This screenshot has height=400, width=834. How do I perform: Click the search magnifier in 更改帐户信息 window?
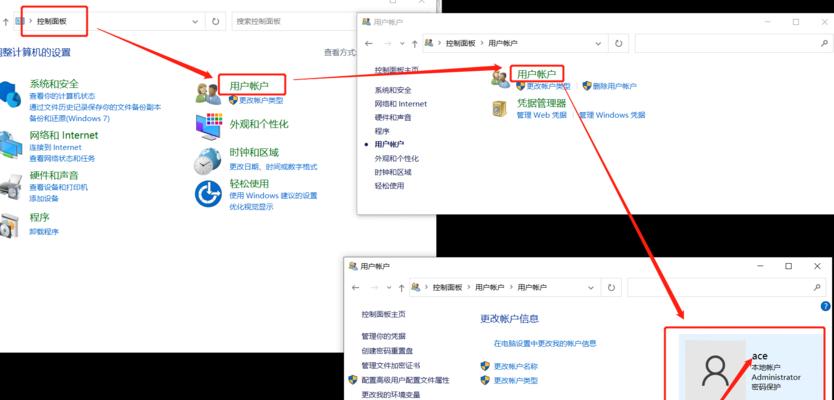coord(817,287)
